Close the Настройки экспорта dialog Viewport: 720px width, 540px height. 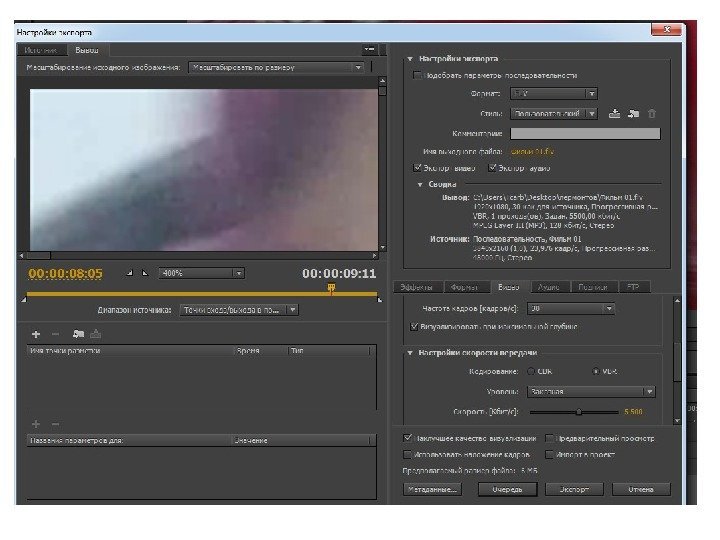[x=666, y=29]
